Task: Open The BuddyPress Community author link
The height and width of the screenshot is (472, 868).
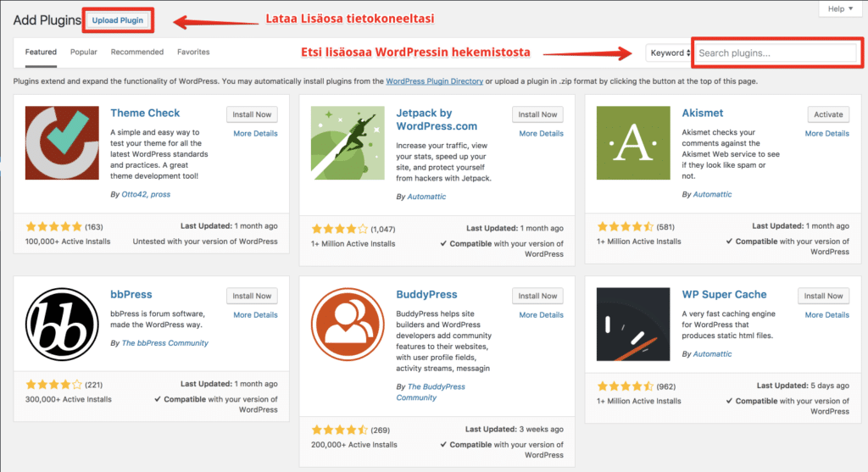Action: 431,391
